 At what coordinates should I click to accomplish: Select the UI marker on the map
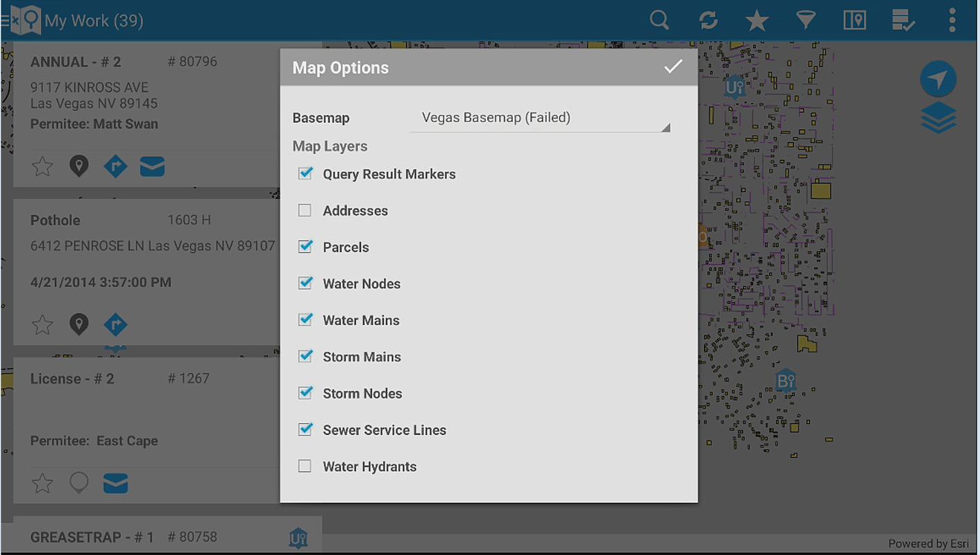[x=734, y=87]
